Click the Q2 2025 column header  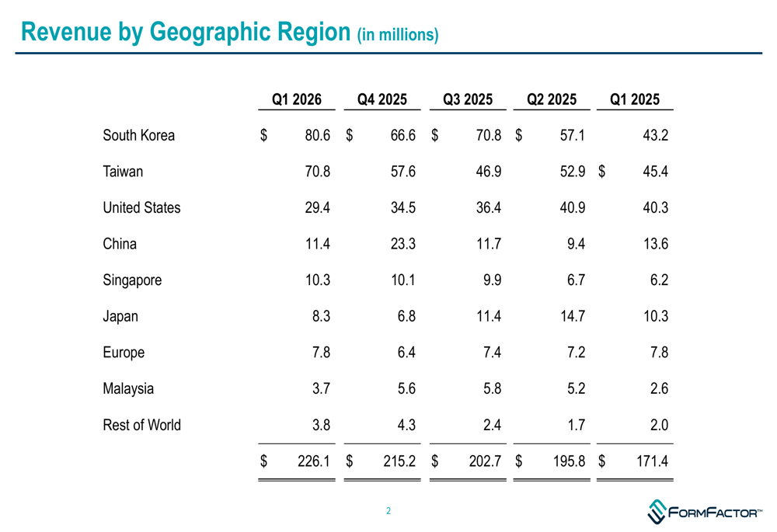coord(553,99)
